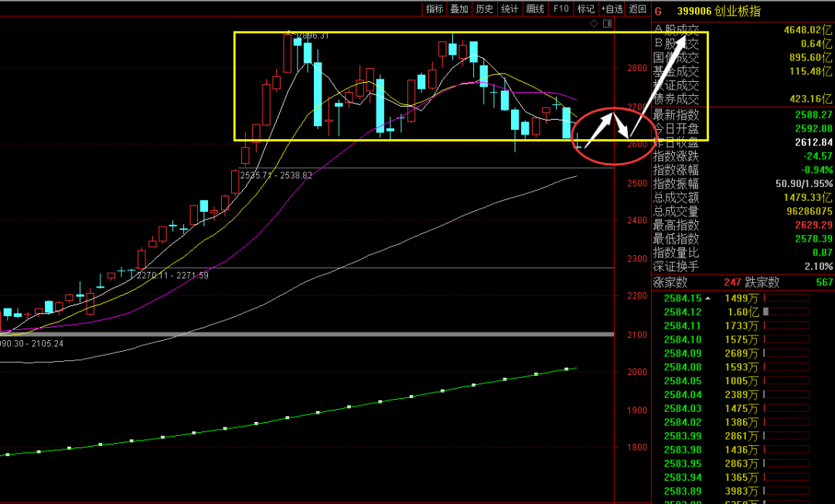Select the 指数量比 value 0.87
This screenshot has height=504, width=835.
click(823, 253)
